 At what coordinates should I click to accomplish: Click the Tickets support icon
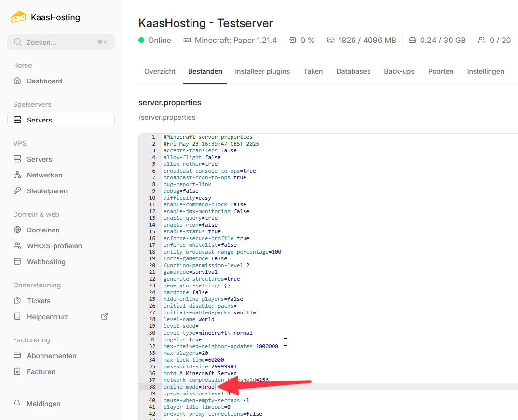(18, 301)
